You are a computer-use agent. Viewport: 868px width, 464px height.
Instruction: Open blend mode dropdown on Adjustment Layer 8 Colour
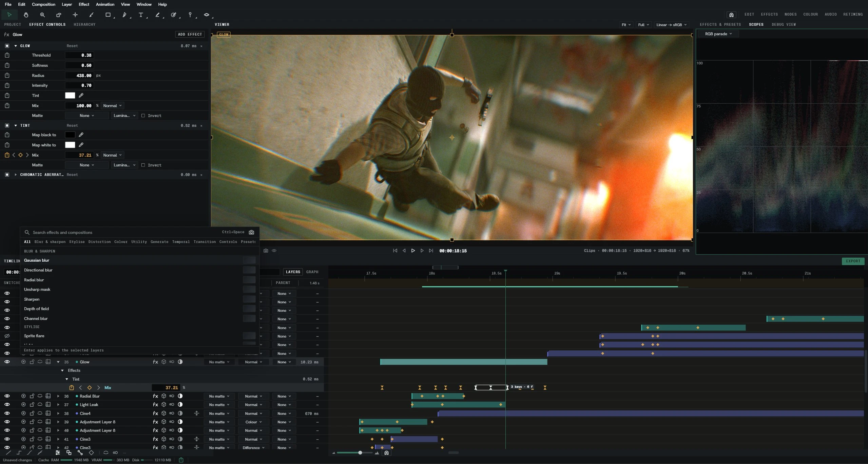(254, 422)
